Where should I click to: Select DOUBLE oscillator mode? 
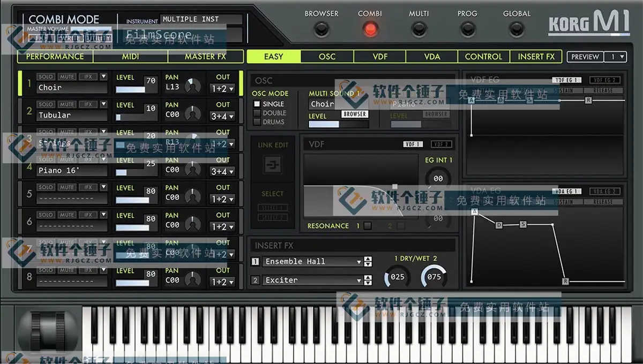pyautogui.click(x=257, y=113)
